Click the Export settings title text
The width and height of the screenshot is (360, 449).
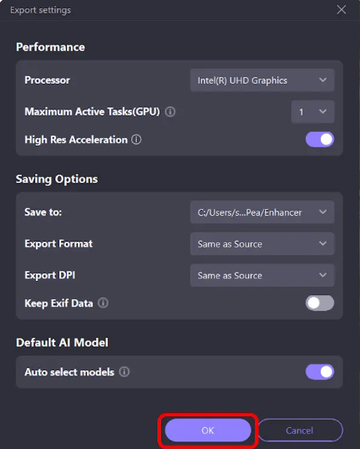tap(40, 10)
